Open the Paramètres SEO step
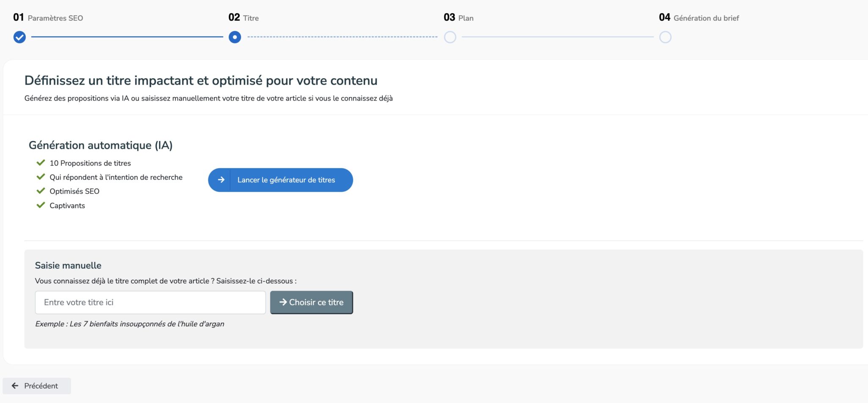 coord(55,18)
